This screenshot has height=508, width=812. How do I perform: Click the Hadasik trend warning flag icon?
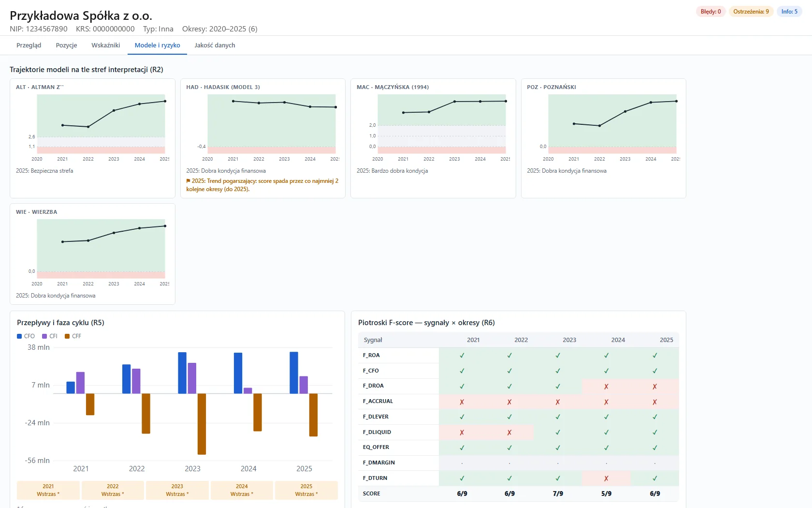[188, 181]
